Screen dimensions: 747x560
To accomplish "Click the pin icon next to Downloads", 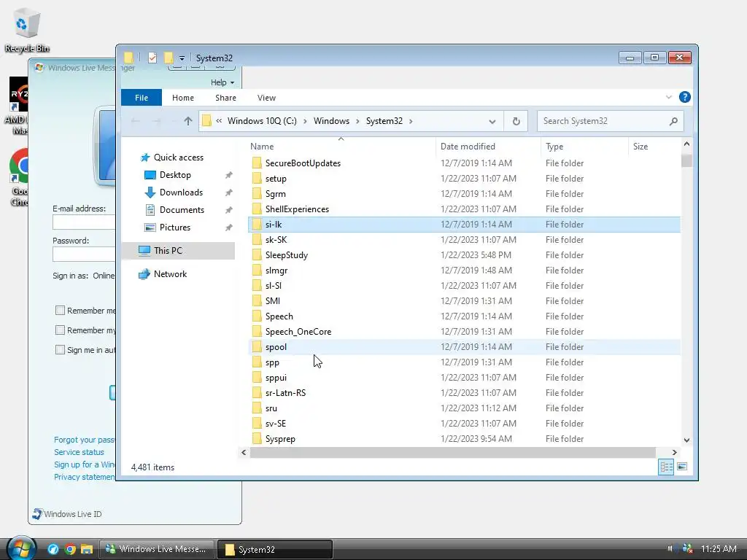I will [228, 192].
